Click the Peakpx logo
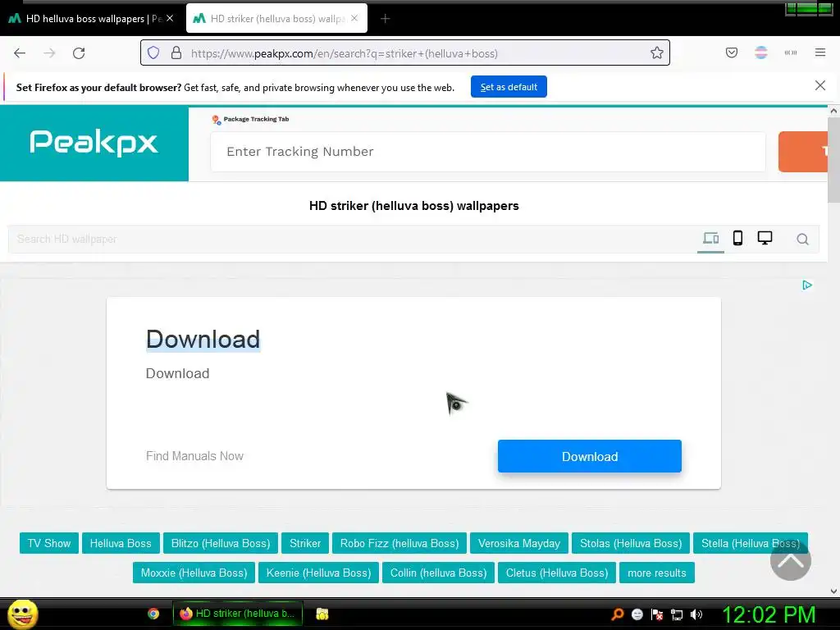840x630 pixels. coord(94,143)
